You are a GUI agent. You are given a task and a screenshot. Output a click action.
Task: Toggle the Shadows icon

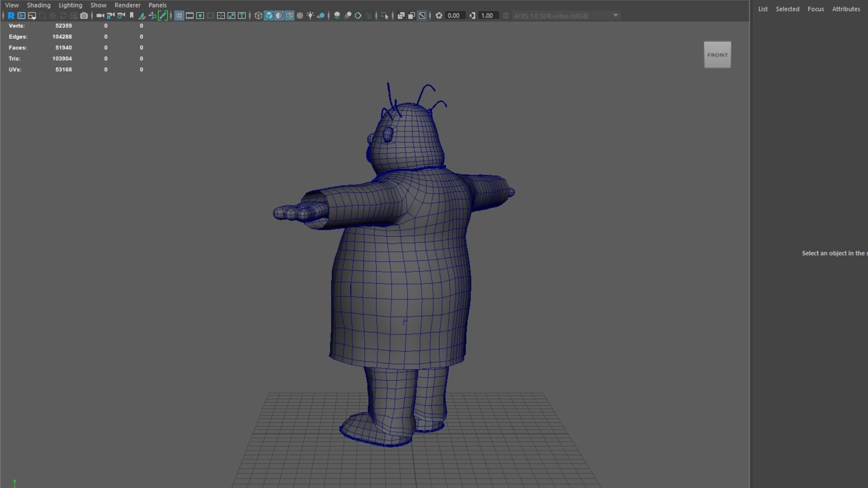[321, 15]
